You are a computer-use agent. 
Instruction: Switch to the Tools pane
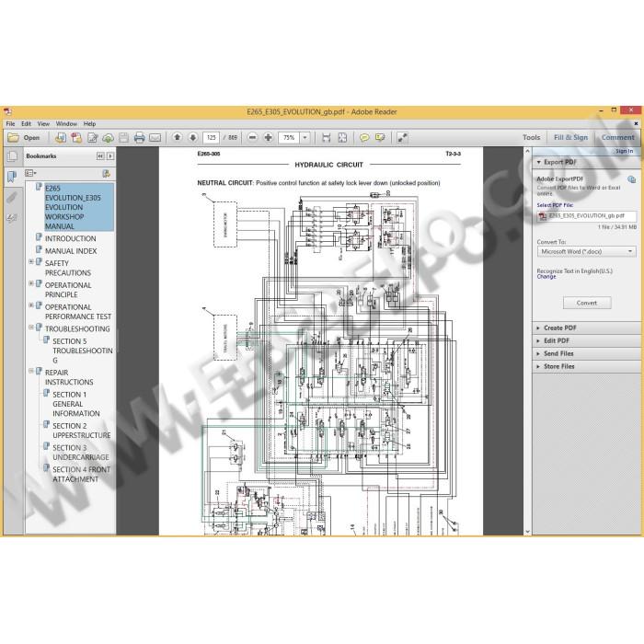click(x=531, y=138)
